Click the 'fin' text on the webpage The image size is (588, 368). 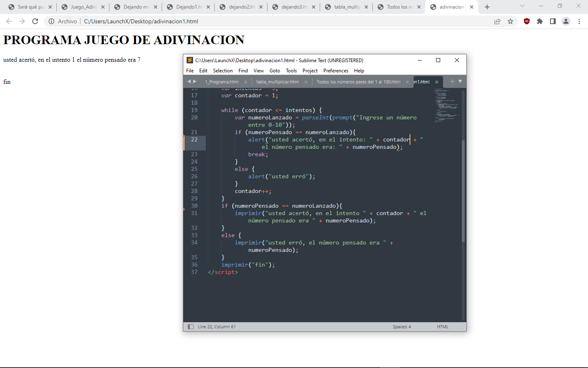tap(7, 82)
